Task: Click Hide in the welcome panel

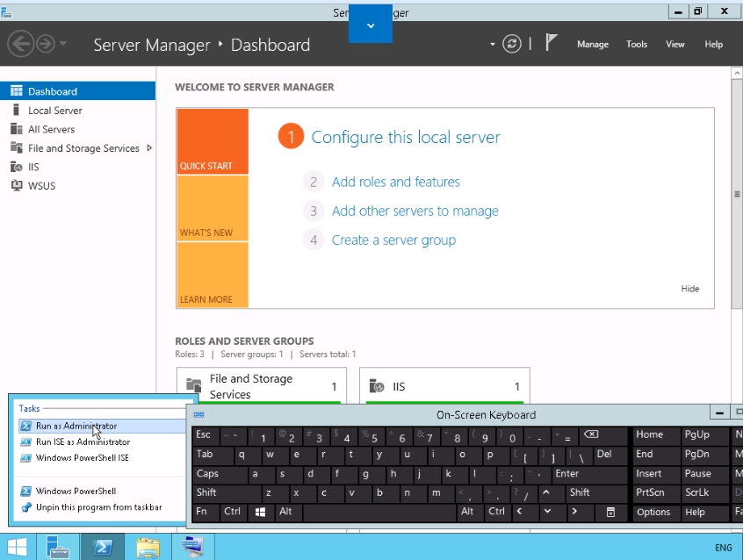Action: tap(689, 288)
